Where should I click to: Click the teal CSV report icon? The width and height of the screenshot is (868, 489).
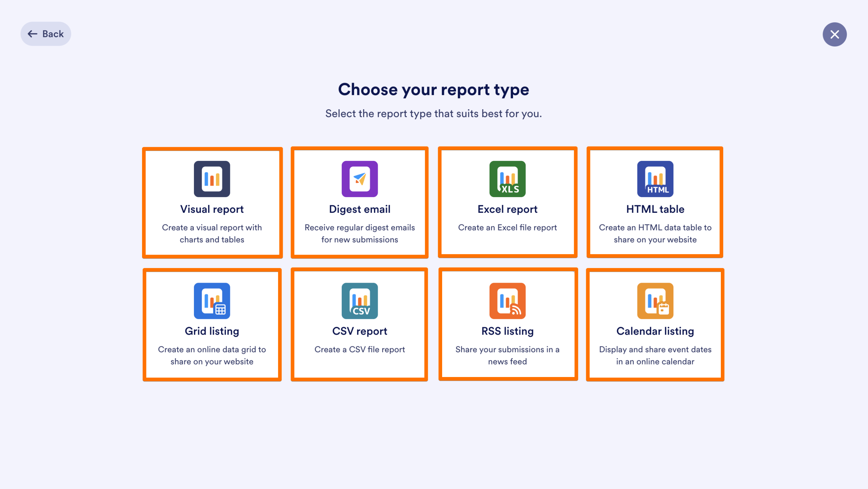click(x=359, y=301)
